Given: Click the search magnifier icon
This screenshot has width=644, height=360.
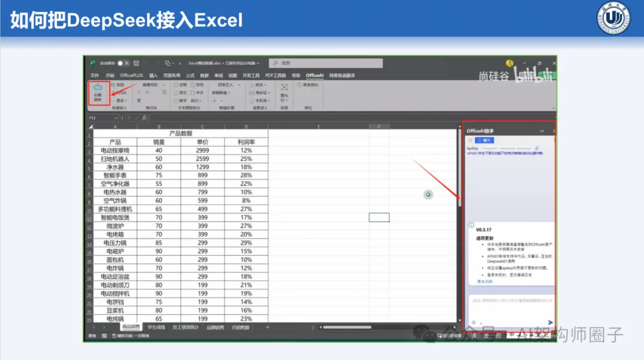Looking at the screenshot, I should 275,63.
